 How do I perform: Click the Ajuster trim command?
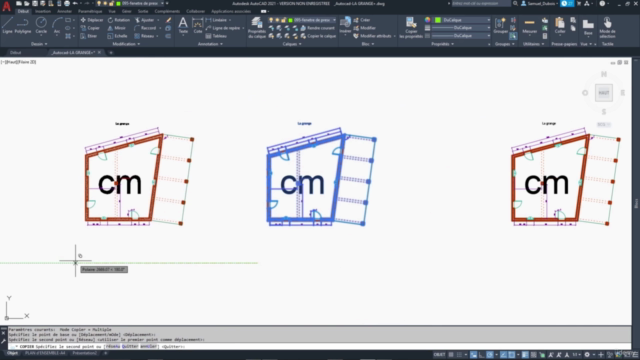point(144,20)
